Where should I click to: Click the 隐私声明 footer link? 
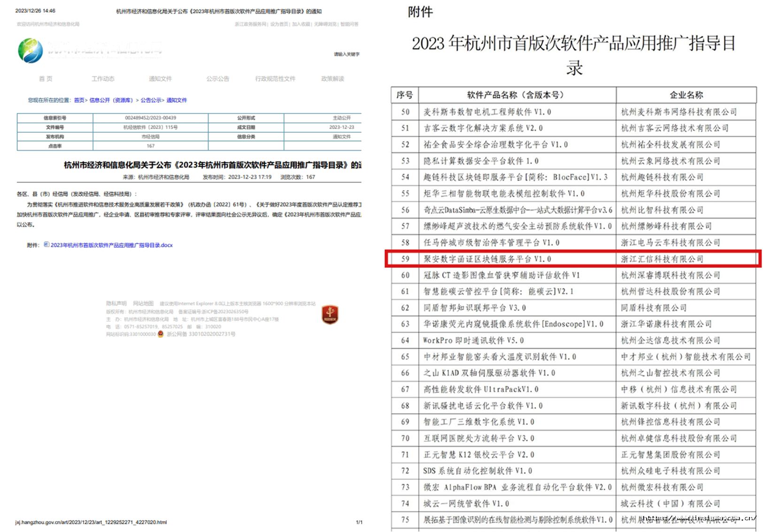pyautogui.click(x=116, y=304)
